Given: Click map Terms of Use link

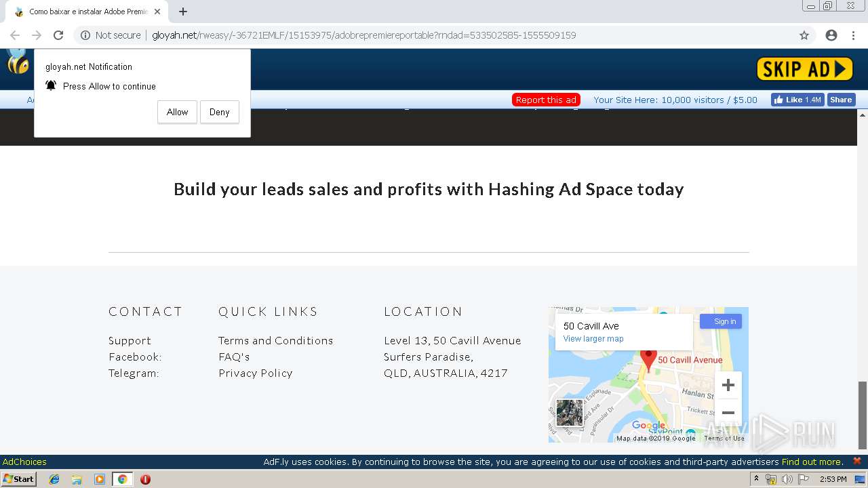Looking at the screenshot, I should 724,439.
